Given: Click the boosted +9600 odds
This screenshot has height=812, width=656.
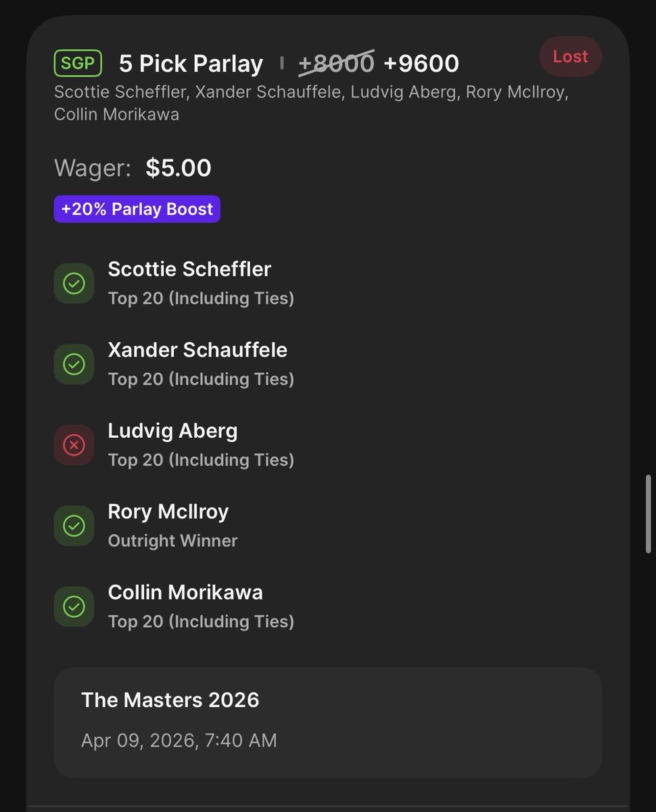Looking at the screenshot, I should coord(421,64).
